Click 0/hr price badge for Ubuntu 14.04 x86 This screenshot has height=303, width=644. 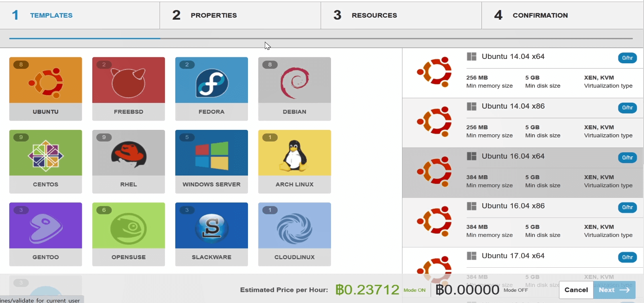click(627, 108)
